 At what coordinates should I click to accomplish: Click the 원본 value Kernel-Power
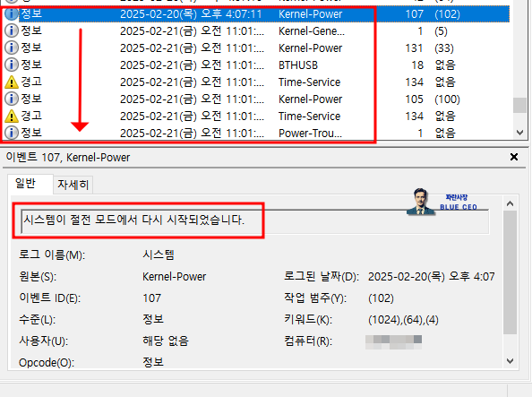(174, 276)
